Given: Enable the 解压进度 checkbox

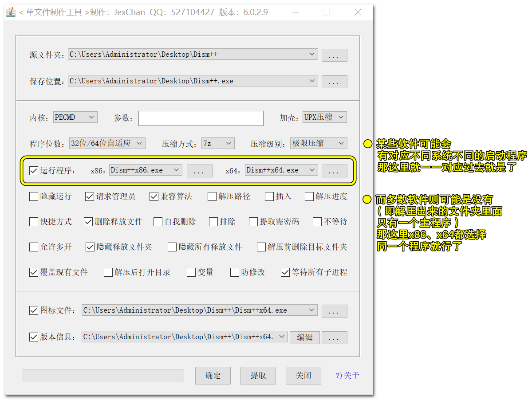Looking at the screenshot, I should click(x=309, y=196).
